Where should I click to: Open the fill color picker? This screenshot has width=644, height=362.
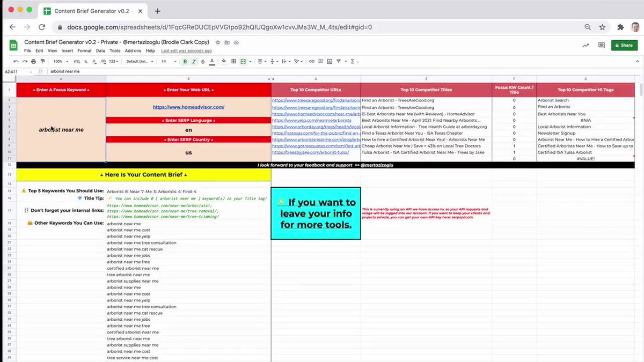tap(224, 62)
